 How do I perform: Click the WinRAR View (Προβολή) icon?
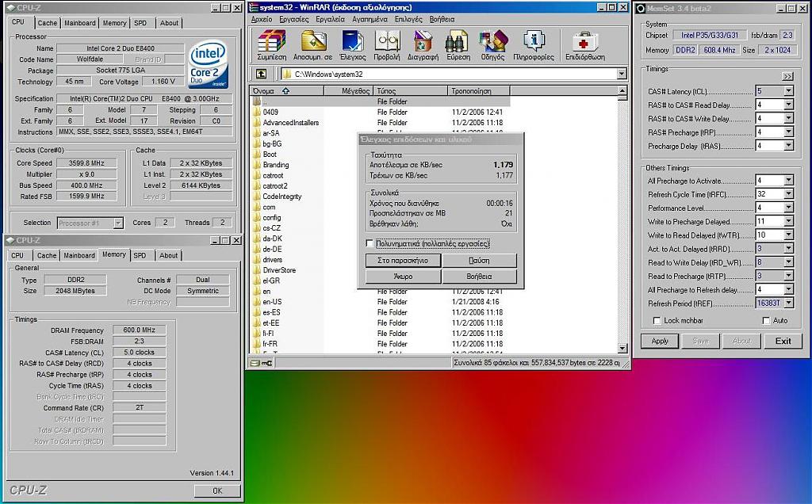(387, 40)
